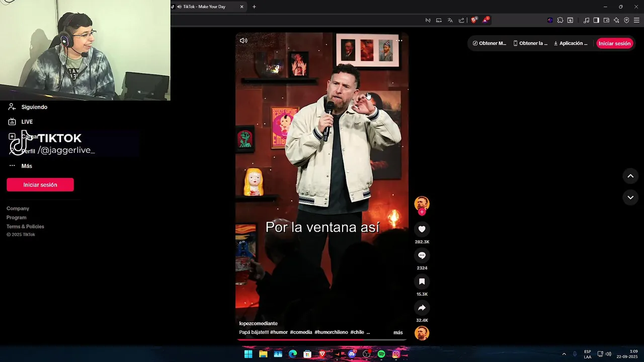Image resolution: width=644 pixels, height=362 pixels.
Task: Click the picture-in-picture icon in address bar
Action: (x=439, y=20)
